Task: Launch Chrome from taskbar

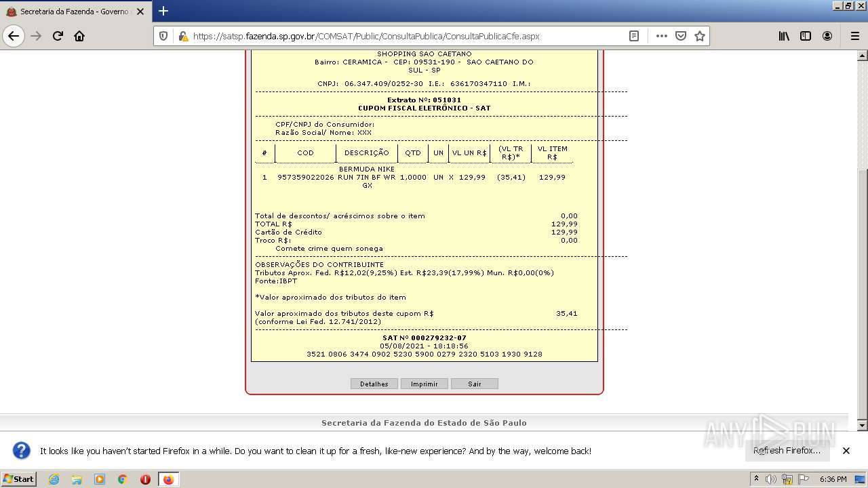Action: coord(123,479)
